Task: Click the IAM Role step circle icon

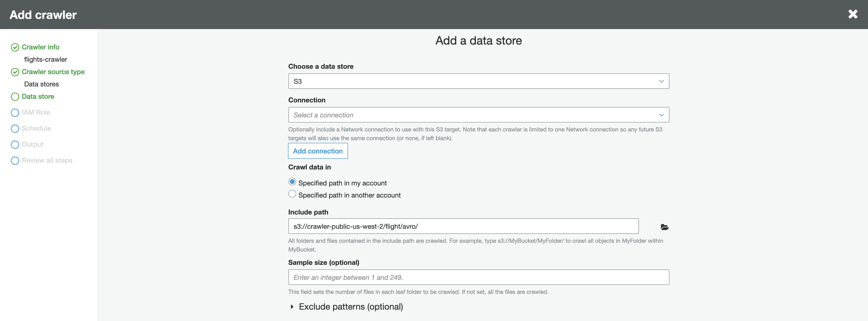Action: [x=15, y=113]
